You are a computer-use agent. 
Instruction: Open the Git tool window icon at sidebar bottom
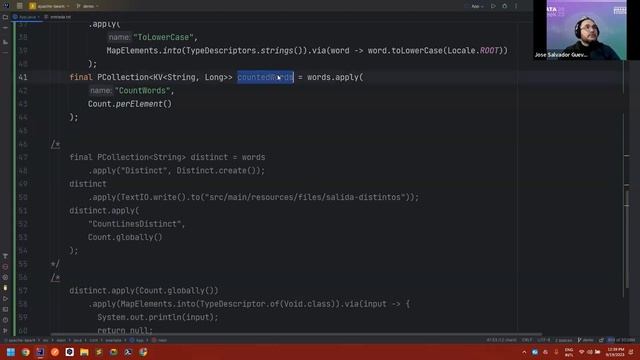coord(5,331)
